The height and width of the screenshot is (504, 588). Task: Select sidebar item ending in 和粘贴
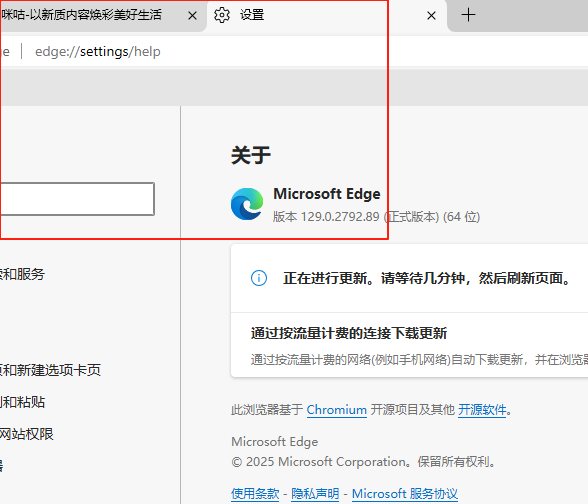point(22,402)
